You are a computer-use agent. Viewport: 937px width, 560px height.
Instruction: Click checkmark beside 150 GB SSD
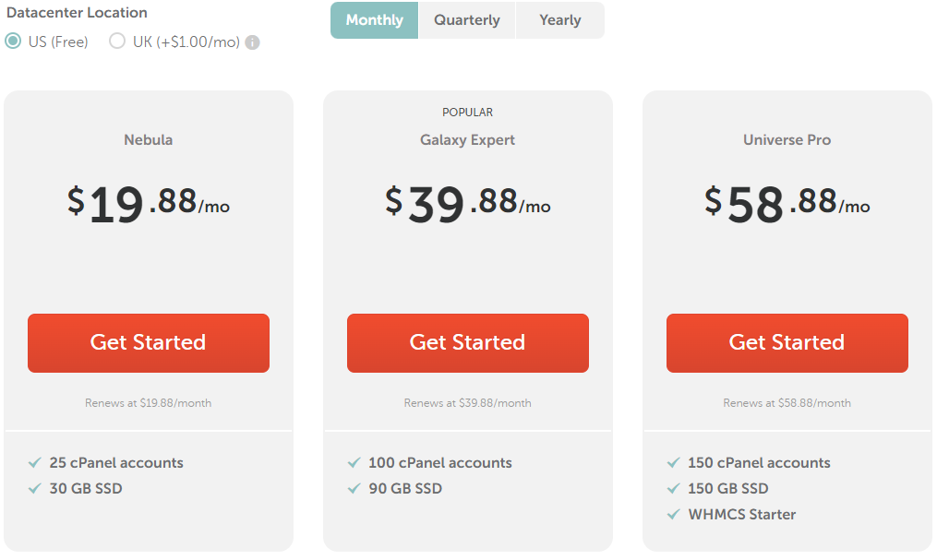[674, 488]
